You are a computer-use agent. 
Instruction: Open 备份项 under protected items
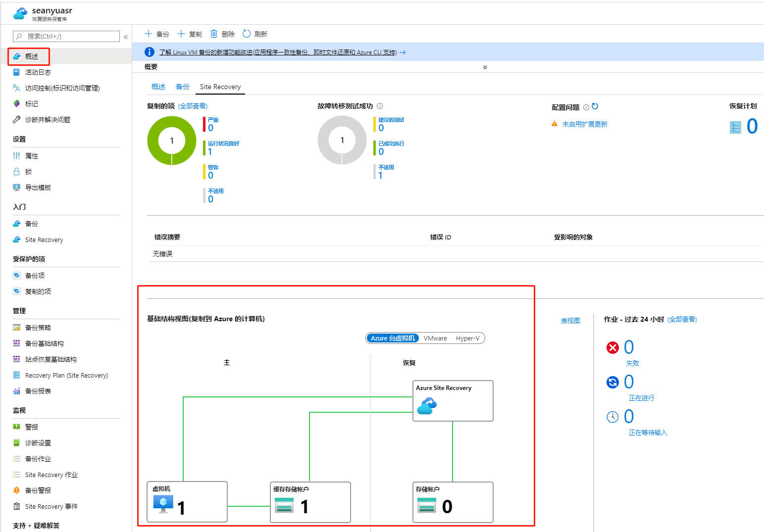click(35, 276)
